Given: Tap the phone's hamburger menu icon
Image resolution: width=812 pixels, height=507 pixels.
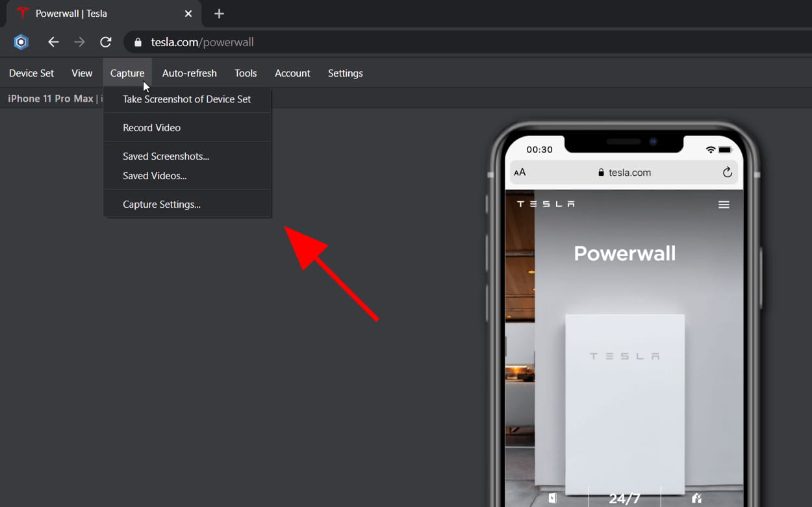Looking at the screenshot, I should coord(724,204).
